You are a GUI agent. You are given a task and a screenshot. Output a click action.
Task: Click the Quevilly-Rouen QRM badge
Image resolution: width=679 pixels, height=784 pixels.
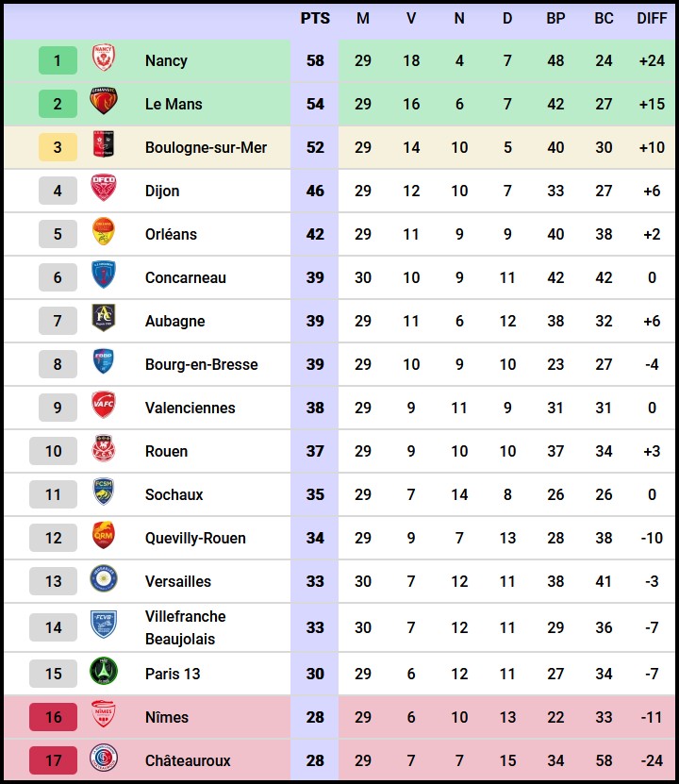click(x=103, y=538)
